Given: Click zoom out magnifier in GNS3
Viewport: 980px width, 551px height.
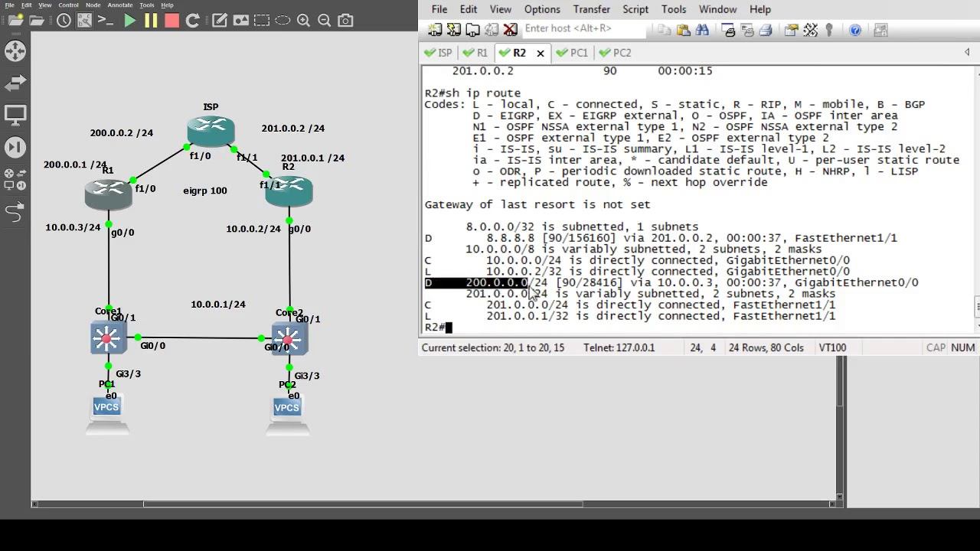Looking at the screenshot, I should pos(324,21).
